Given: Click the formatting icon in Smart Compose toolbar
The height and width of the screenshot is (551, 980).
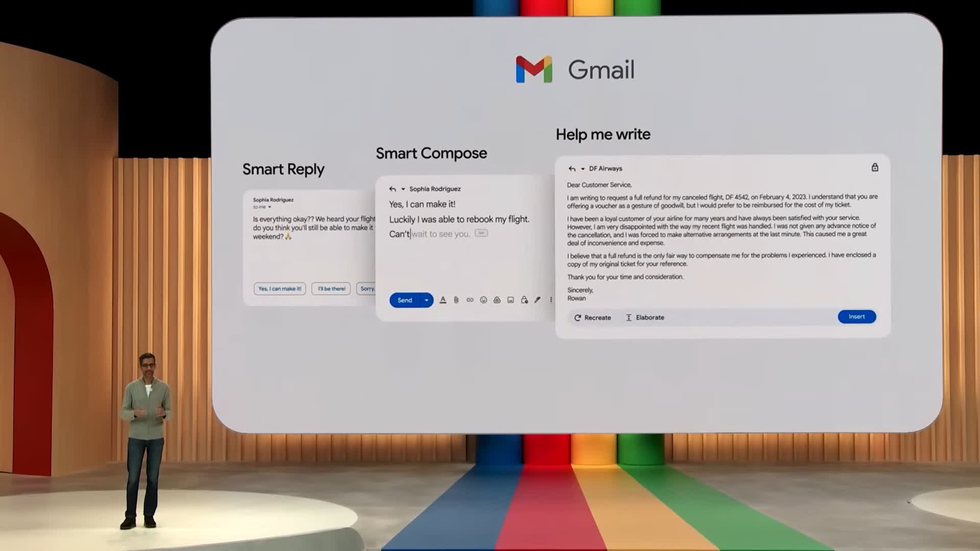Looking at the screenshot, I should tap(442, 300).
